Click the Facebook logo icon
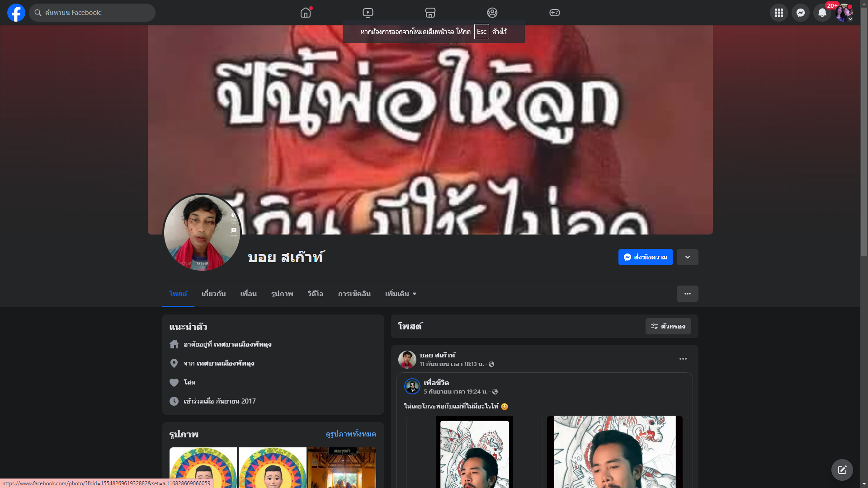The width and height of the screenshot is (868, 488). [x=16, y=13]
